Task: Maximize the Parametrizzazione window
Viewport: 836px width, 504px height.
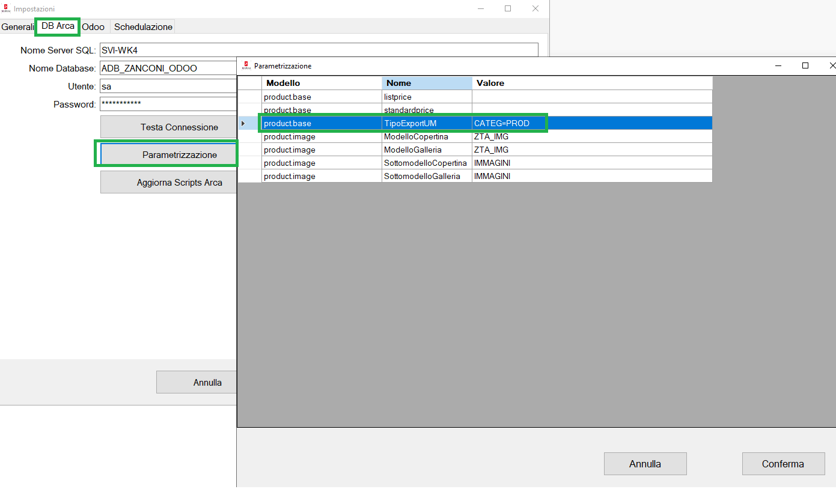Action: 805,65
